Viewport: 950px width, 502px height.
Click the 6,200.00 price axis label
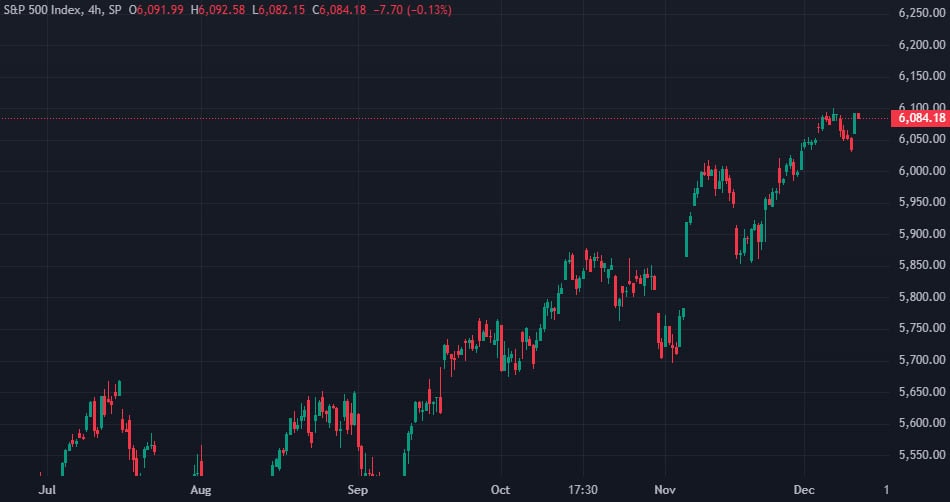pos(923,45)
